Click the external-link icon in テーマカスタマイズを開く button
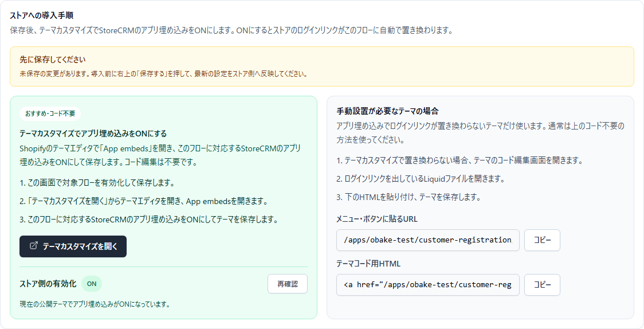This screenshot has width=644, height=329. click(34, 246)
